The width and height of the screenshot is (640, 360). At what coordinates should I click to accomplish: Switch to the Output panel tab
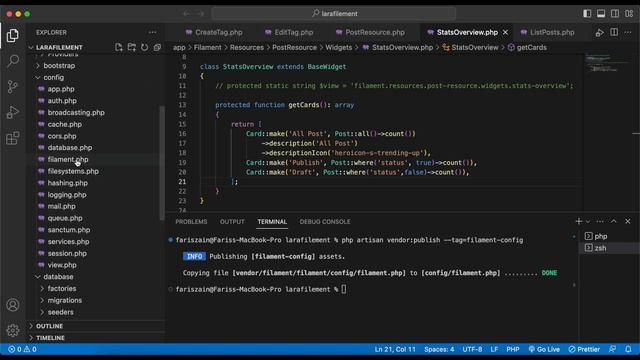pyautogui.click(x=232, y=222)
